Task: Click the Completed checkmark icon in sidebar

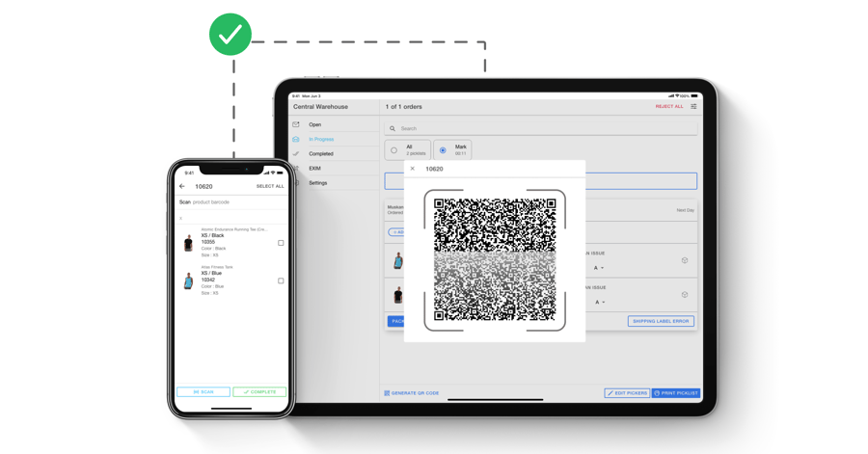Action: [x=296, y=153]
